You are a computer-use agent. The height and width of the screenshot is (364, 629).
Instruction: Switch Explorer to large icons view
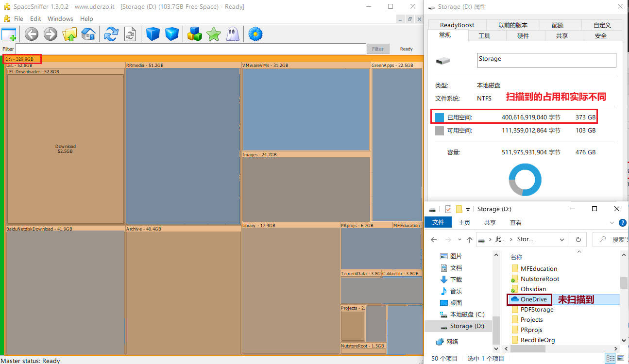pyautogui.click(x=620, y=359)
